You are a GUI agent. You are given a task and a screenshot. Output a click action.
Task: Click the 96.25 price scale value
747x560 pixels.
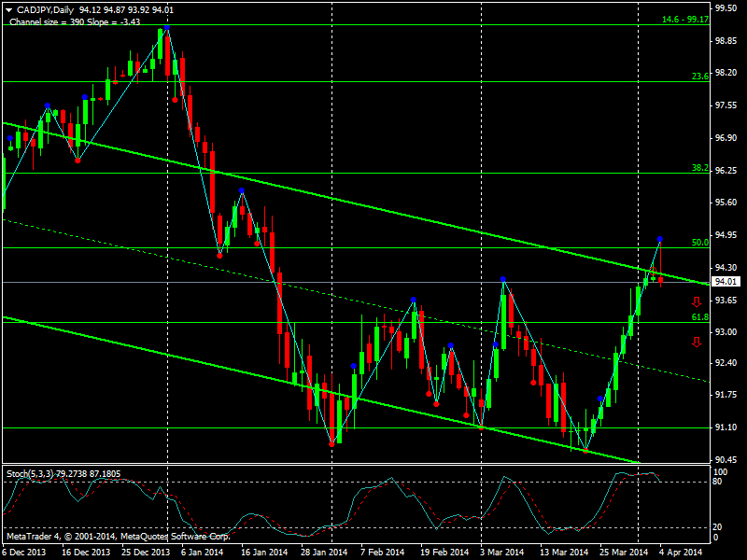(726, 170)
